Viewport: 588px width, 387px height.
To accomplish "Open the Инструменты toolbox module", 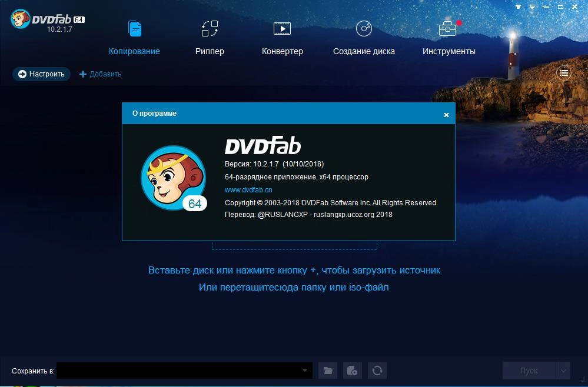I will (x=449, y=38).
